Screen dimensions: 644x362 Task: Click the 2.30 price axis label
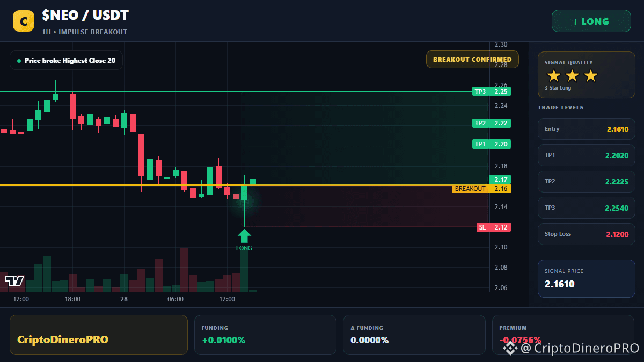[501, 45]
